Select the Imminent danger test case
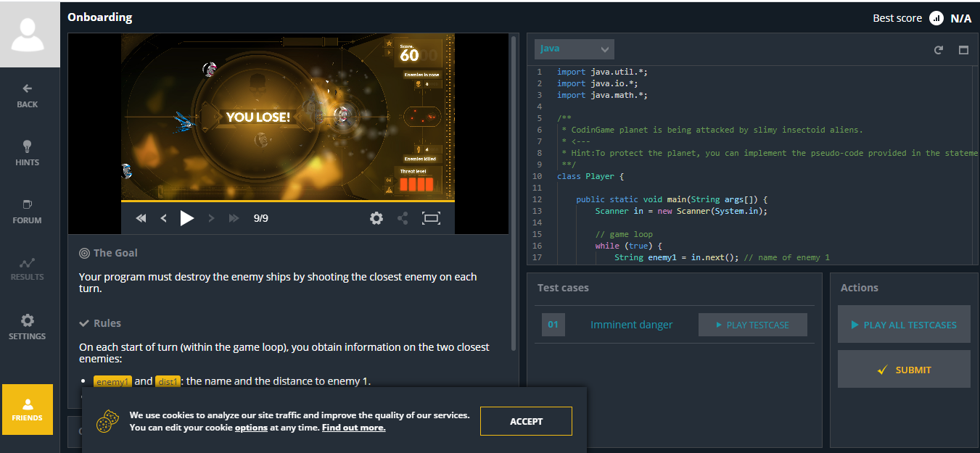Viewport: 980px width, 453px height. click(631, 325)
